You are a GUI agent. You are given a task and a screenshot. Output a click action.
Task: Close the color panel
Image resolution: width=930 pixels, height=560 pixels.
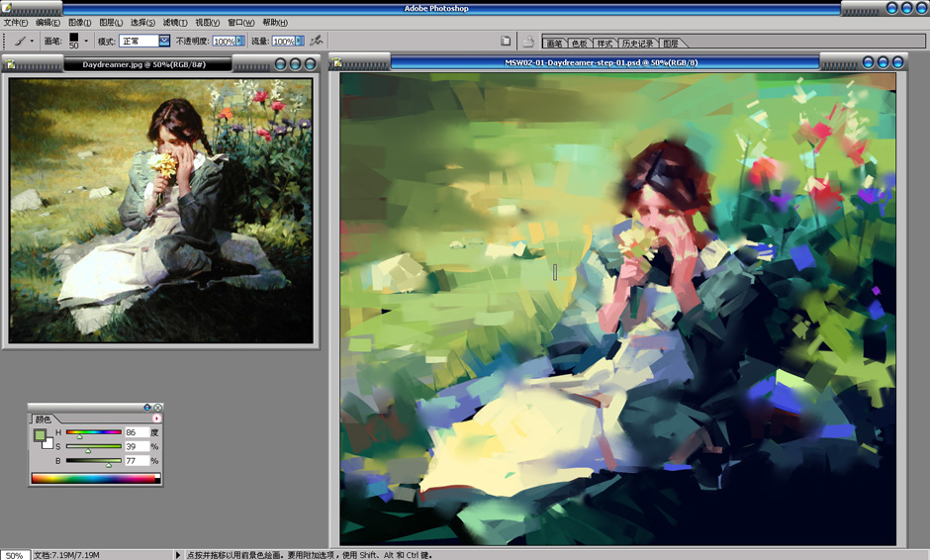coord(157,408)
